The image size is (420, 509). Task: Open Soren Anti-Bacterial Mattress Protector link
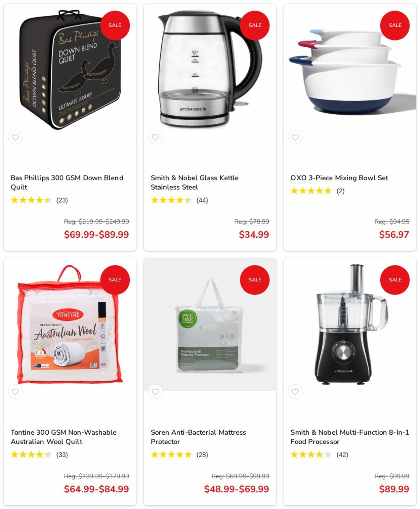point(198,437)
